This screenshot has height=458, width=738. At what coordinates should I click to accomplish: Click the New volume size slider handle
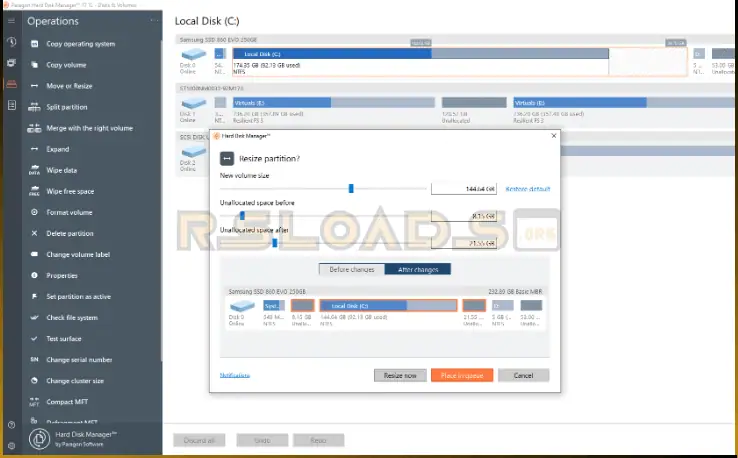351,188
